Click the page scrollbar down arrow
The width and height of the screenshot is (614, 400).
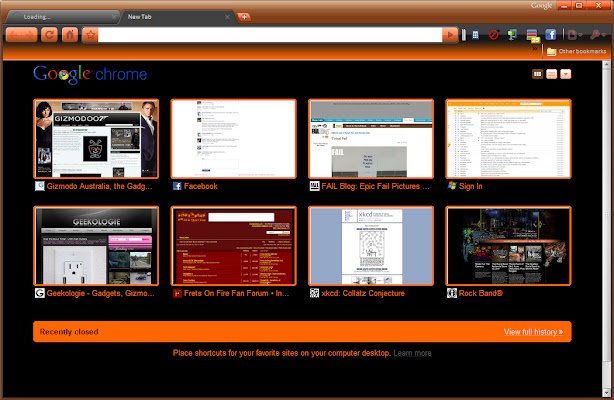pyautogui.click(x=607, y=393)
